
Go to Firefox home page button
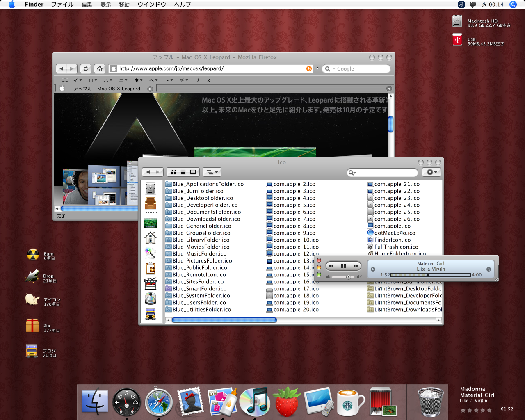point(100,68)
